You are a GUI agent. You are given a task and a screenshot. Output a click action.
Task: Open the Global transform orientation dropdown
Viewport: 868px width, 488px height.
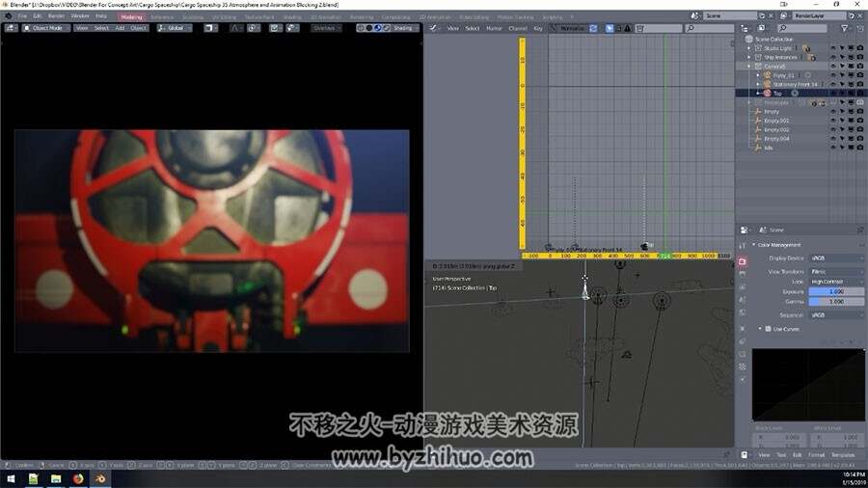coord(175,28)
